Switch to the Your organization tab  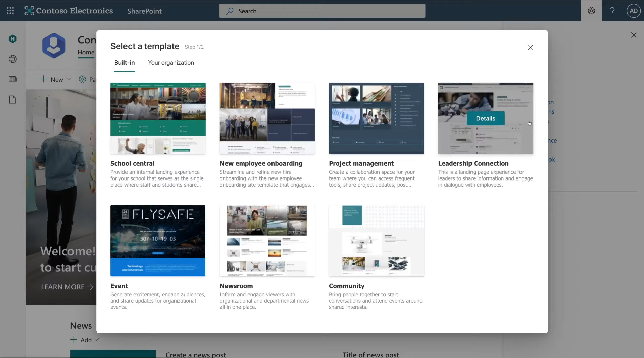[x=171, y=63]
